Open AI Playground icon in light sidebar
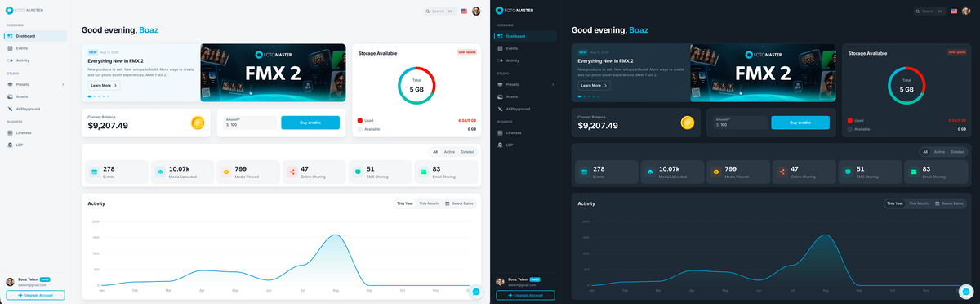This screenshot has height=304, width=980. (x=10, y=109)
